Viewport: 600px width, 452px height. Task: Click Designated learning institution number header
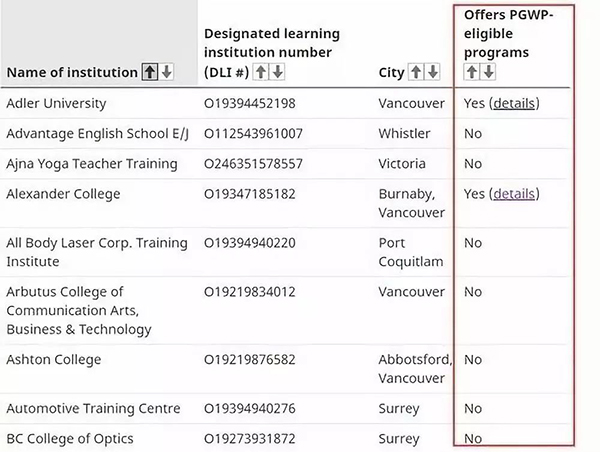click(272, 52)
